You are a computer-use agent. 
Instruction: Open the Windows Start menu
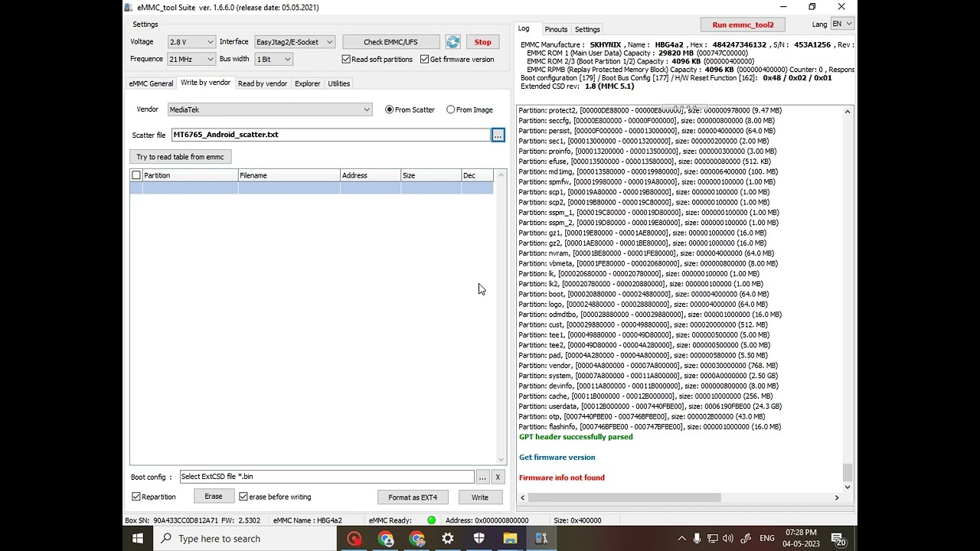(138, 539)
